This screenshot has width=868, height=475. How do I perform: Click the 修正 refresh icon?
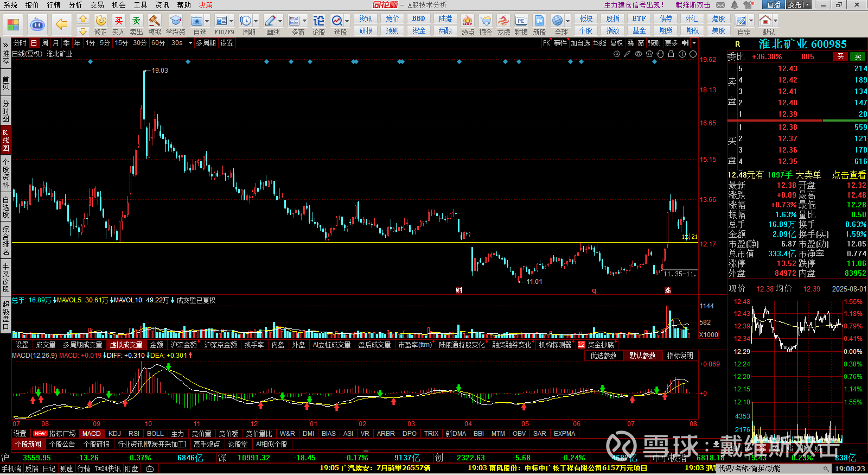click(101, 21)
